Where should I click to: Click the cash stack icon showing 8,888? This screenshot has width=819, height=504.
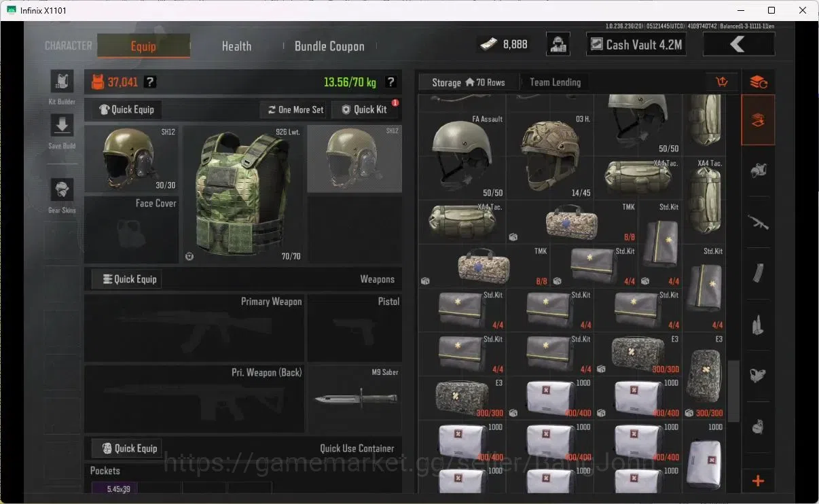click(488, 44)
